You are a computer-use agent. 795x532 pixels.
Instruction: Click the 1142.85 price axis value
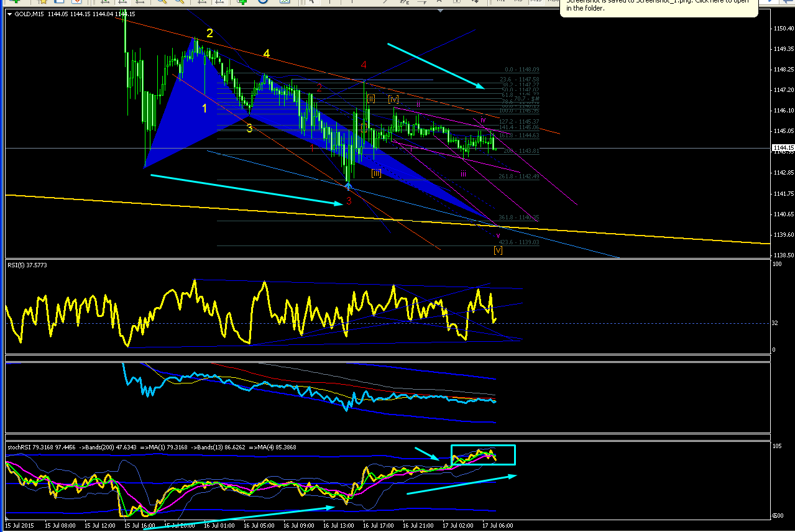[x=783, y=172]
